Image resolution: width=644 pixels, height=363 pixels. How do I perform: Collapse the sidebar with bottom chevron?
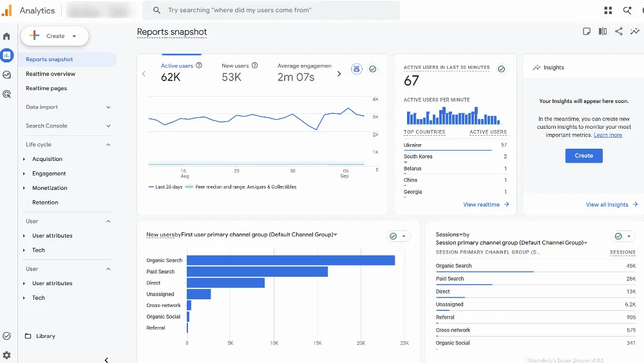(106, 360)
